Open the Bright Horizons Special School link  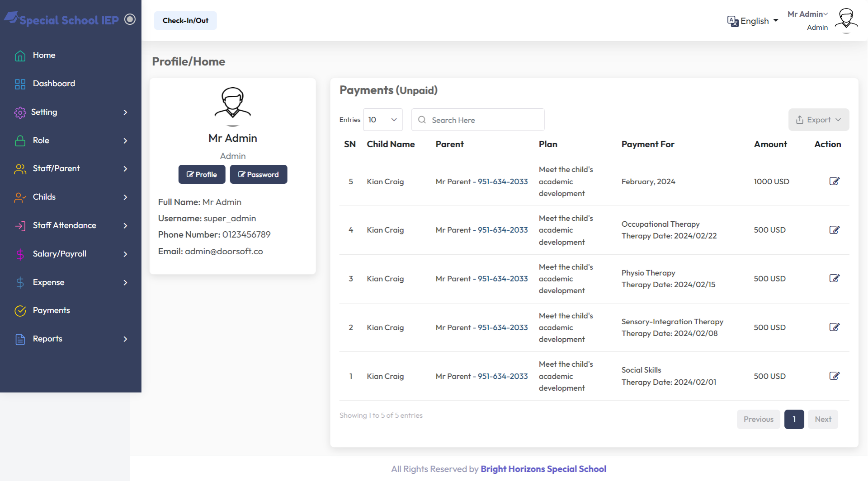click(543, 469)
